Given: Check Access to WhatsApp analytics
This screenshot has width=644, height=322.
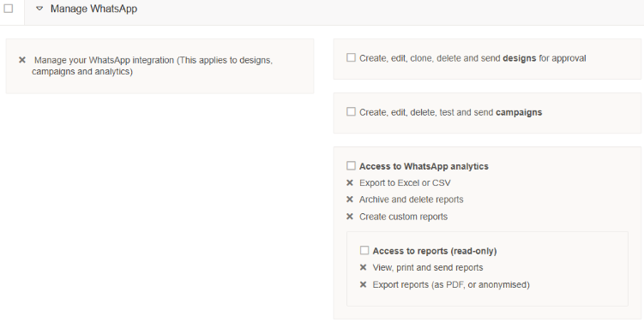Looking at the screenshot, I should (351, 166).
